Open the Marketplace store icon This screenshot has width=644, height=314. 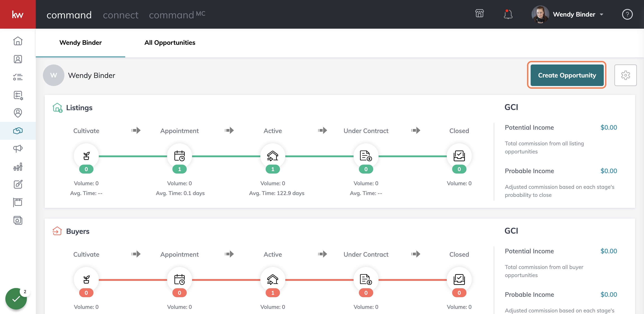pos(479,13)
